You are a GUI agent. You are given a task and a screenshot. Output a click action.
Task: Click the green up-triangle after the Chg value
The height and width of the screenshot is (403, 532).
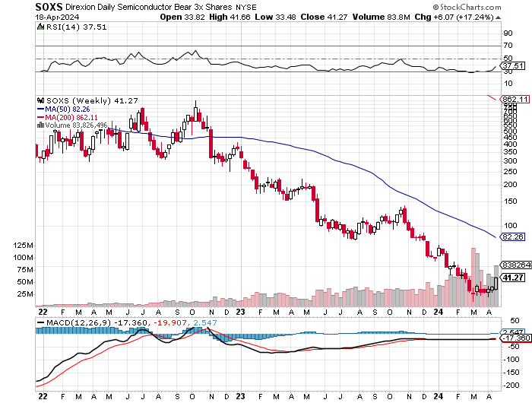tap(498, 17)
